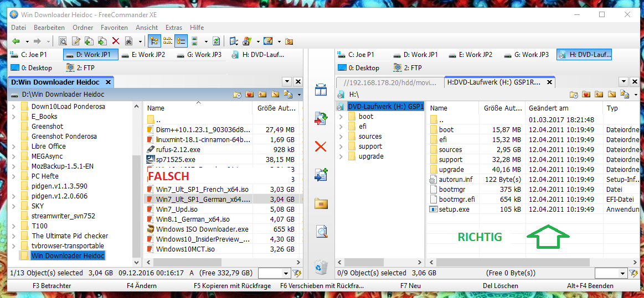
Task: Click root folder icon in right panel
Action: point(612,95)
